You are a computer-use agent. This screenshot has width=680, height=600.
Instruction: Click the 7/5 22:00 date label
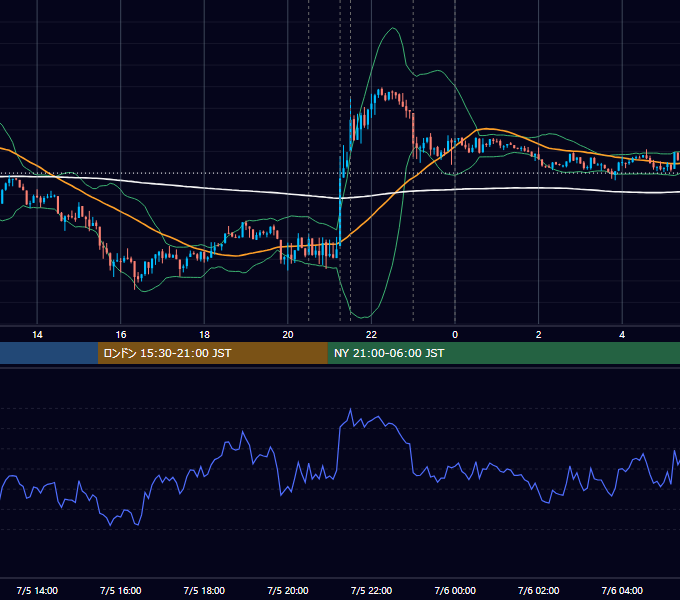coord(371,590)
